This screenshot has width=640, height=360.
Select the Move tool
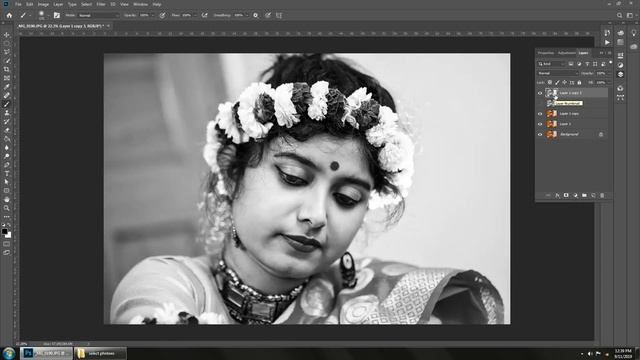click(7, 35)
